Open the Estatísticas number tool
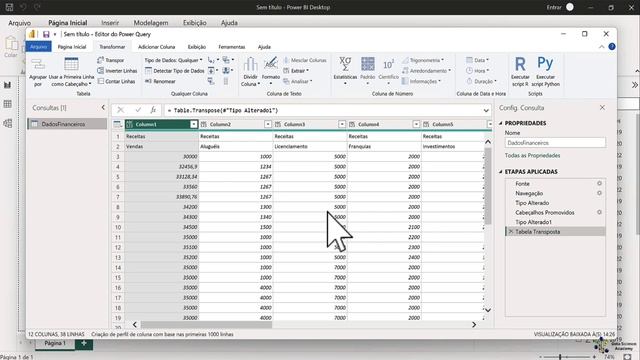Viewport: 640px width, 360px height. [x=345, y=71]
